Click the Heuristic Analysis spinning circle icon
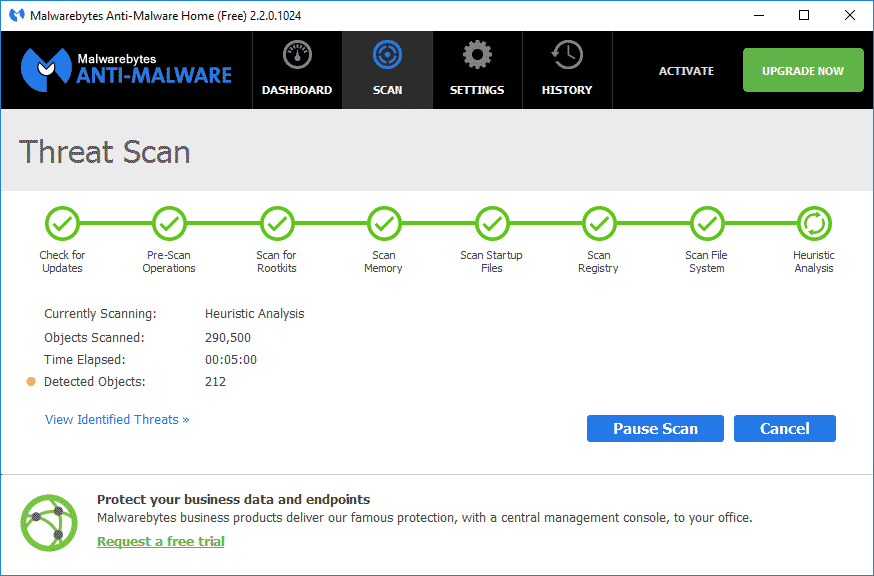The image size is (874, 576). point(814,223)
